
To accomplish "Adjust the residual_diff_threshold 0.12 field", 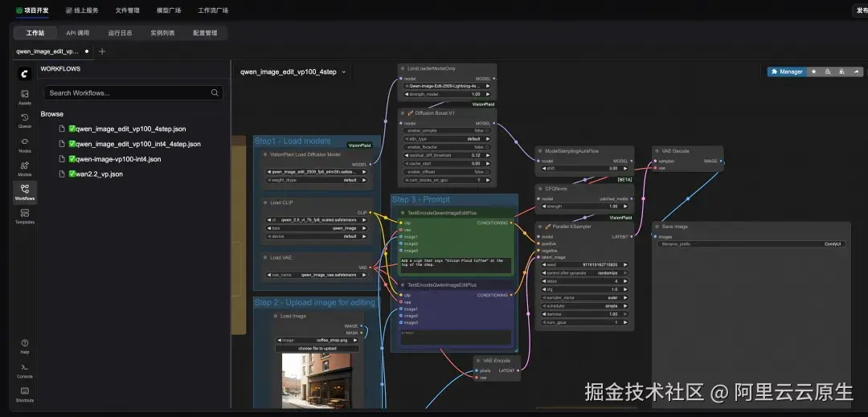I will click(x=448, y=155).
